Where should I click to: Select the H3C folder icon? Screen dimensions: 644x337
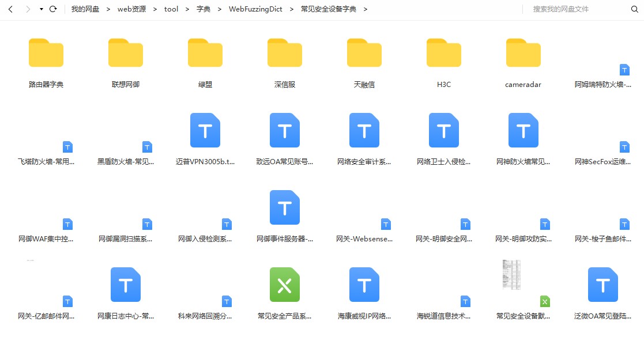[444, 52]
